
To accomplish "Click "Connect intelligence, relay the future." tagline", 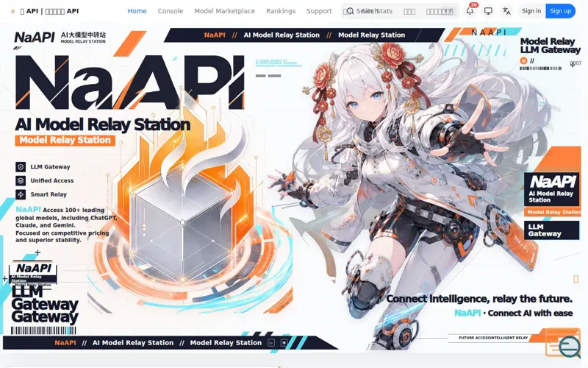I will coord(479,299).
